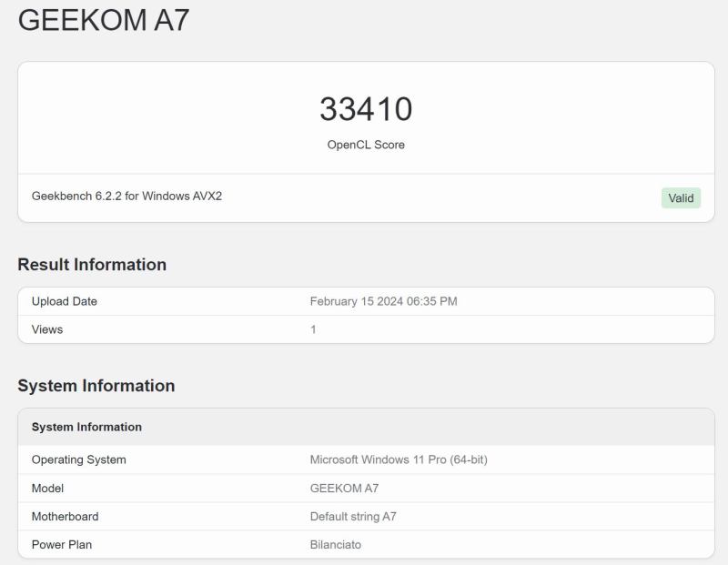The image size is (728, 565).
Task: Select the Motherboard row label
Action: coord(65,516)
